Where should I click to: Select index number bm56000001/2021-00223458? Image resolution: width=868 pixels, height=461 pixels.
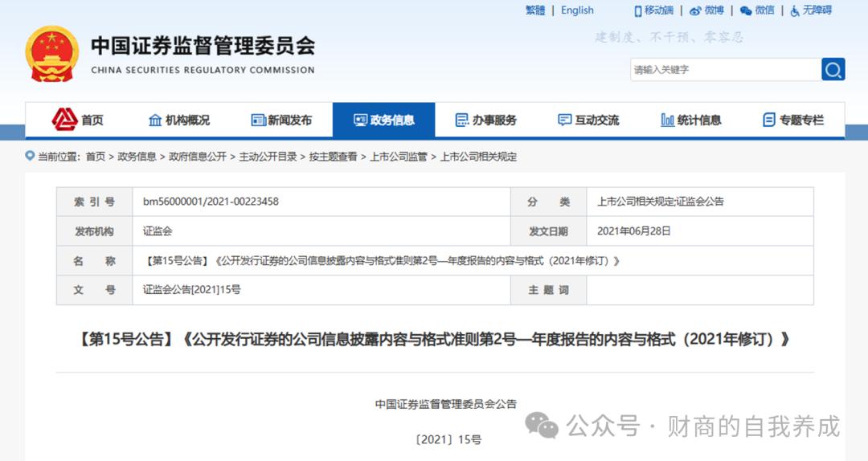click(211, 202)
